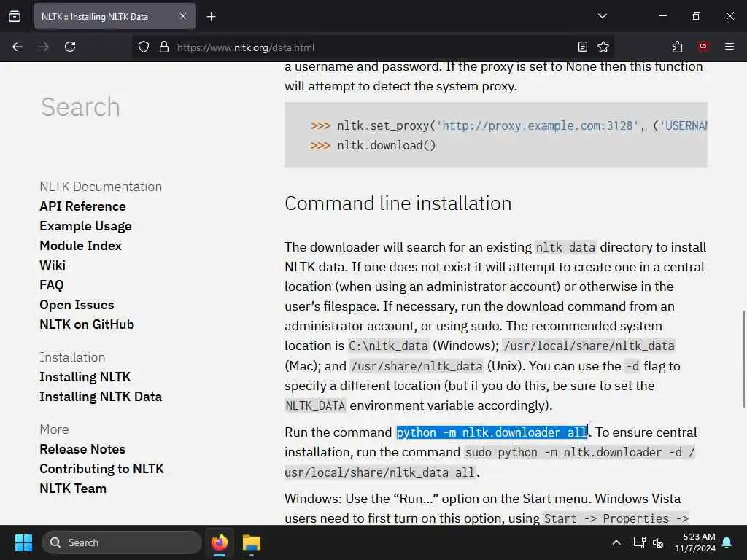Restore down the Firefox window

coord(696,16)
